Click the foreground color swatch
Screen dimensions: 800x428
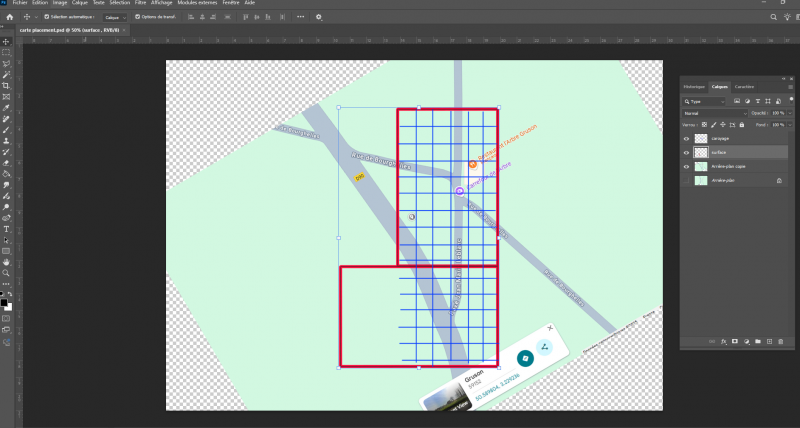click(x=4, y=301)
